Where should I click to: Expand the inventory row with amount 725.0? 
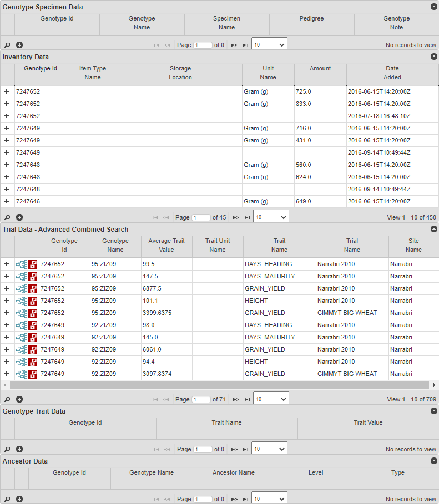7,91
